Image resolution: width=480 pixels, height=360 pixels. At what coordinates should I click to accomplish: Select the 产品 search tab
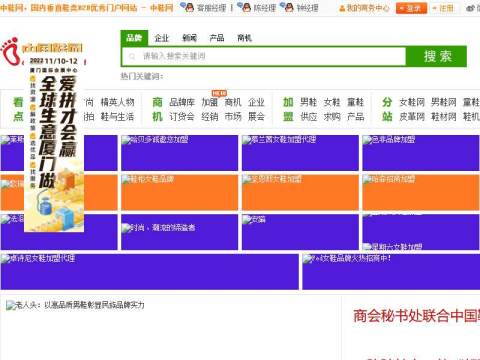click(217, 38)
